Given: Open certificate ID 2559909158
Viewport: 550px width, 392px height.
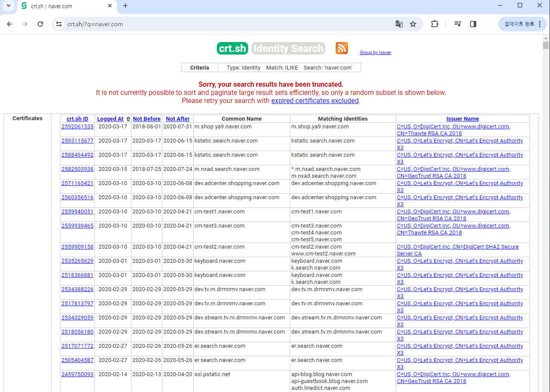Looking at the screenshot, I should click(77, 247).
